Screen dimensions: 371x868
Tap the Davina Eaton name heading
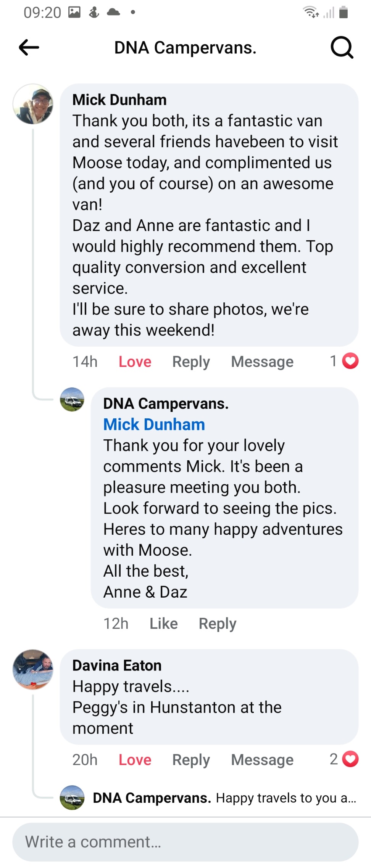(117, 665)
